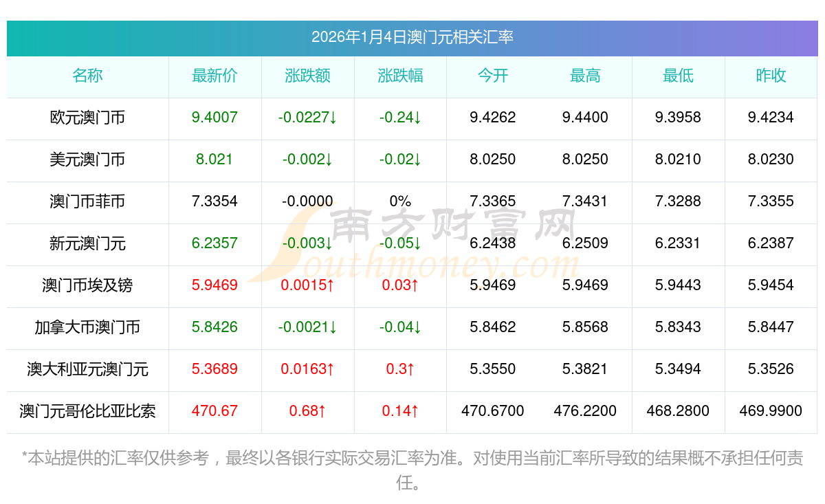Click the 新元澳门元 row name

click(87, 244)
